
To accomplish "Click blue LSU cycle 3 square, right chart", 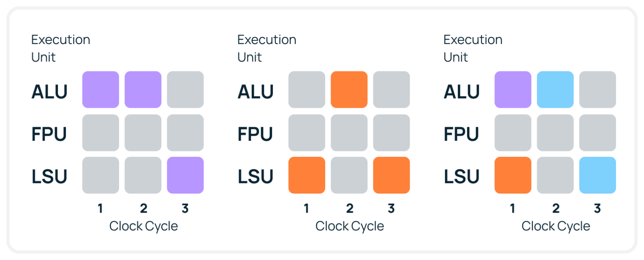I will coord(597,175).
